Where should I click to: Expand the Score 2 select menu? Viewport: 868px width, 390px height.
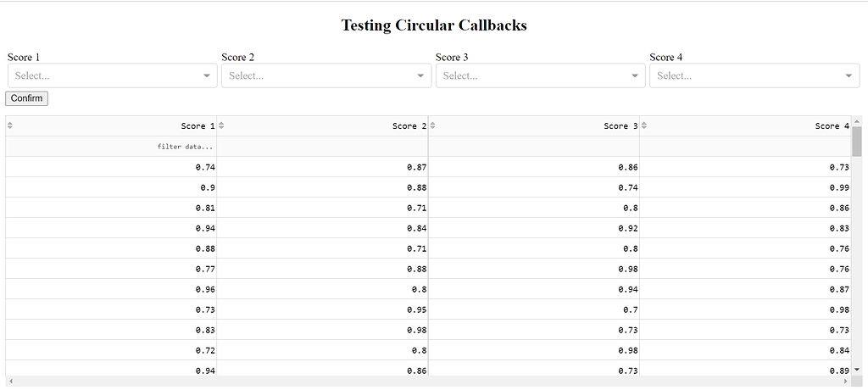click(325, 75)
